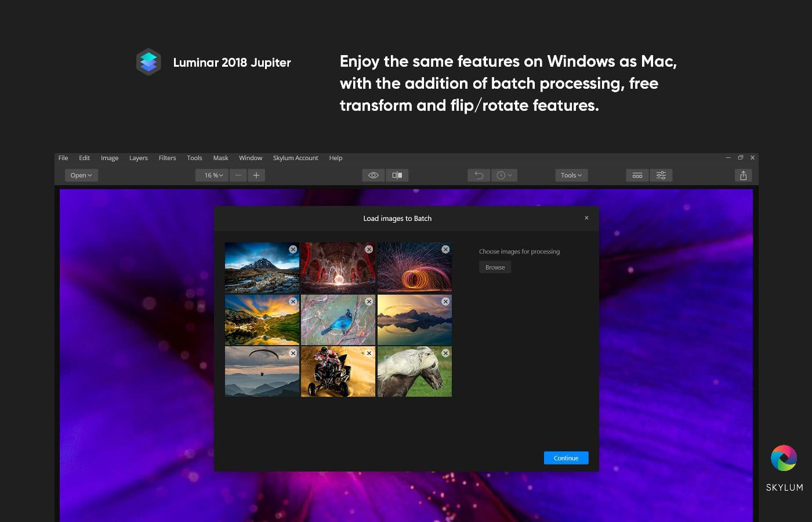Open the filter sliders side panel icon
The image size is (812, 522).
tap(661, 175)
